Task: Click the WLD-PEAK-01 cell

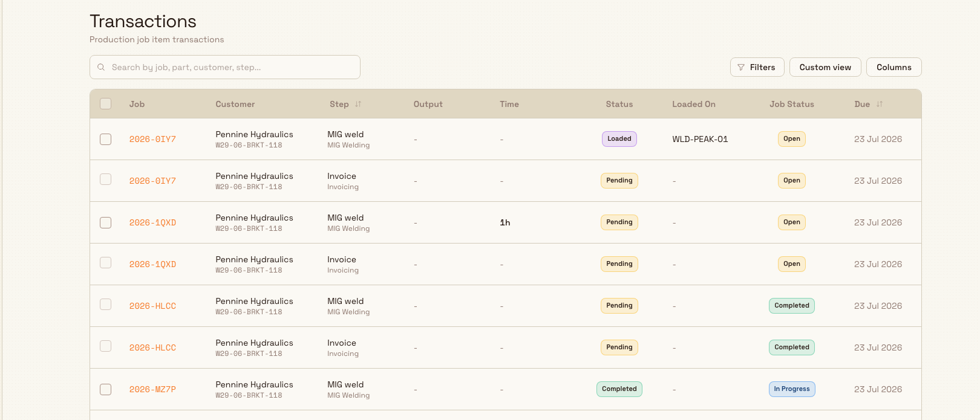Action: [x=700, y=139]
